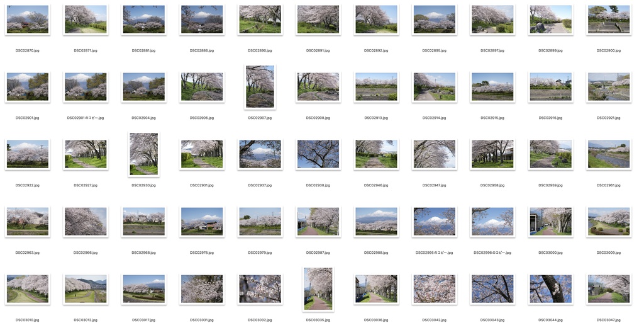The image size is (644, 330).
Task: Select the DSC02881.jpg photo thumbnail
Action: (144, 20)
